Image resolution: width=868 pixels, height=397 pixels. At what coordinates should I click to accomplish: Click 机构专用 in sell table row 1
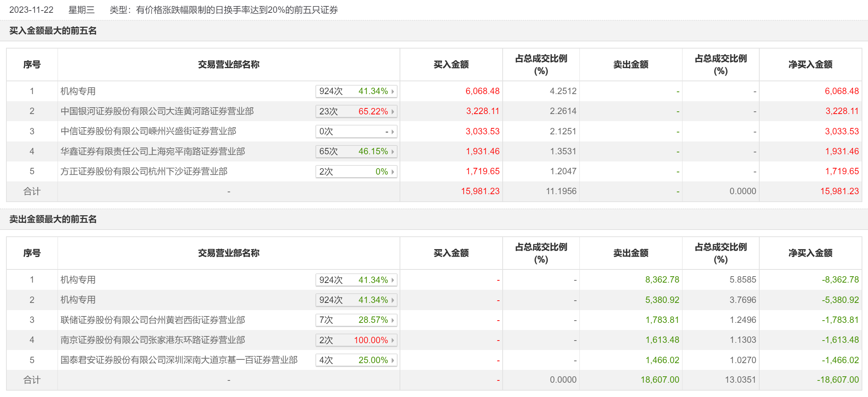pyautogui.click(x=78, y=280)
